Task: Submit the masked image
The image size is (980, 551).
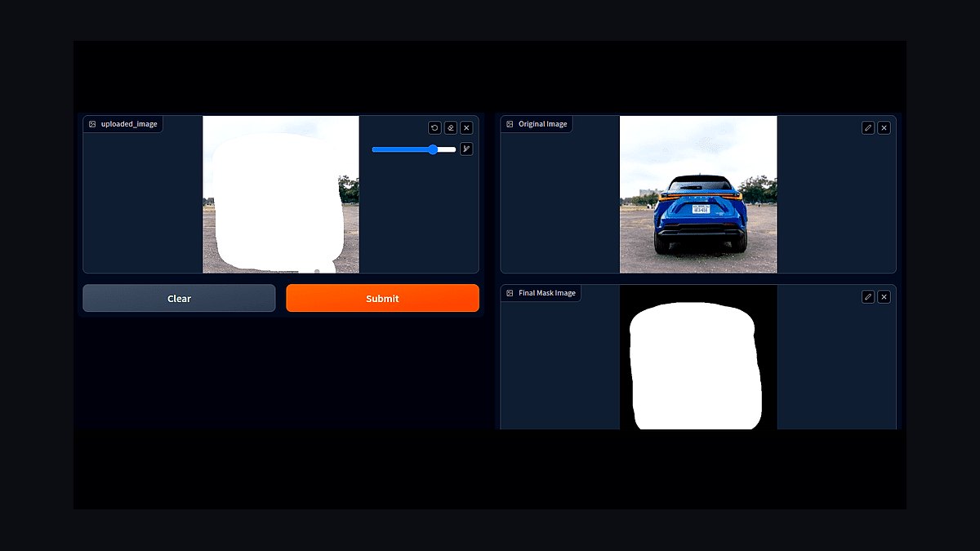Action: 382,298
